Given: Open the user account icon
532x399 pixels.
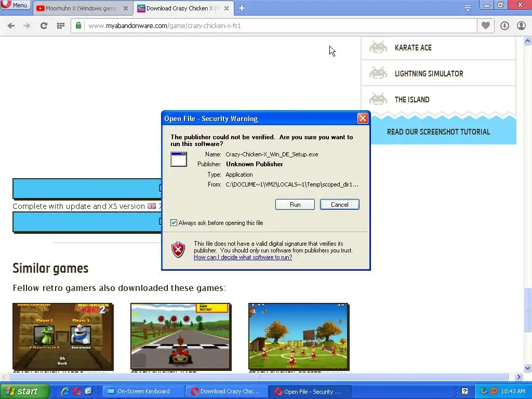Looking at the screenshot, I should (521, 26).
